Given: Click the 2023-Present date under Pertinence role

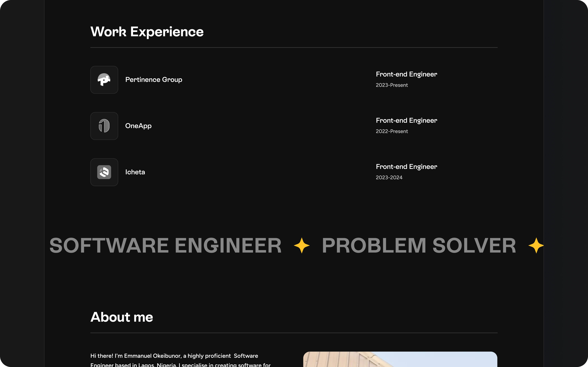Looking at the screenshot, I should pos(392,85).
